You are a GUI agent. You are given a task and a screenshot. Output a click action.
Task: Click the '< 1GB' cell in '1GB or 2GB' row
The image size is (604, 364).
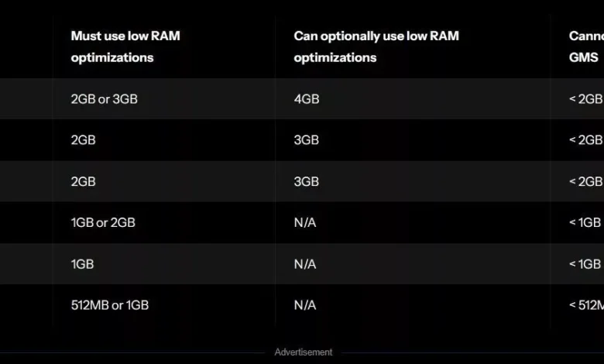click(585, 222)
